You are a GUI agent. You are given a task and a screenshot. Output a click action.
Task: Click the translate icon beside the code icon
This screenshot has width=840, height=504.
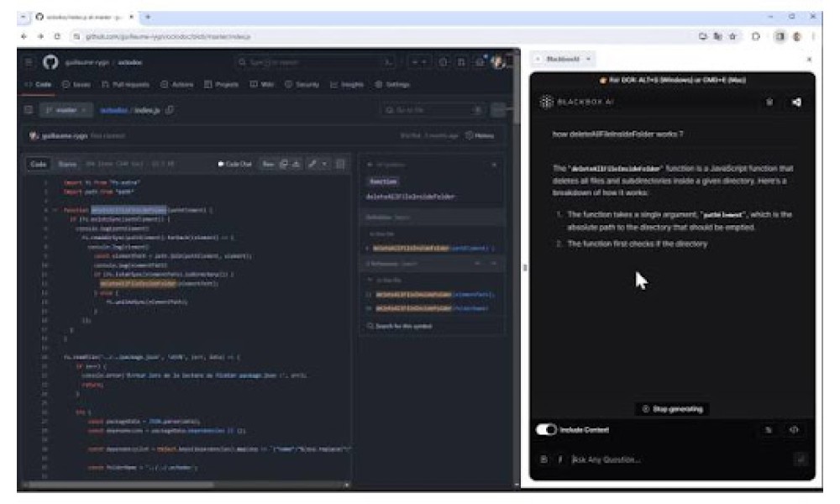[x=769, y=429]
